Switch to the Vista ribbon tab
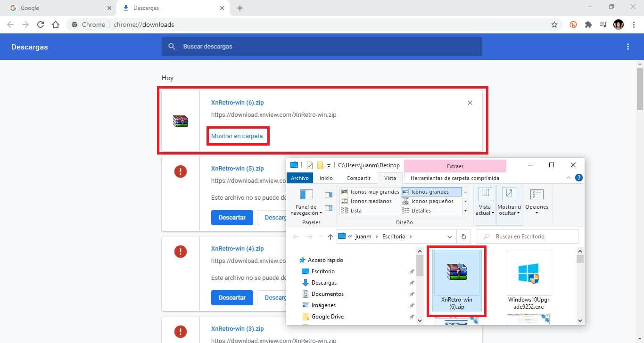This screenshot has width=644, height=343. click(390, 178)
